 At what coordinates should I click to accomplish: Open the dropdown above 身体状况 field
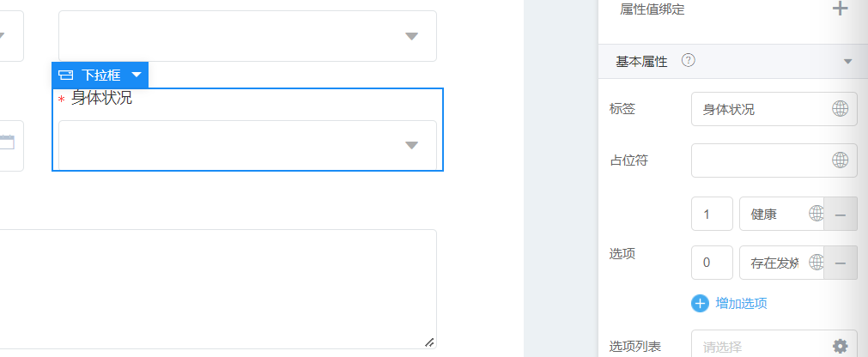(247, 36)
